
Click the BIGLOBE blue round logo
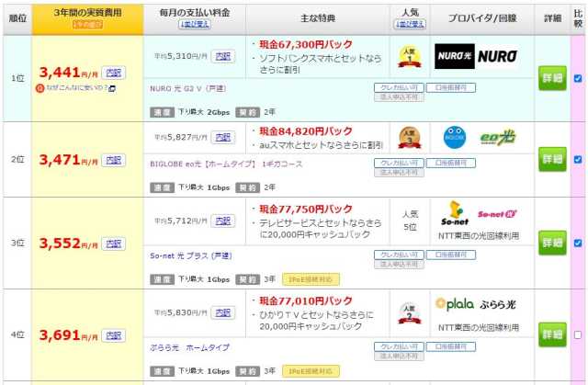455,138
